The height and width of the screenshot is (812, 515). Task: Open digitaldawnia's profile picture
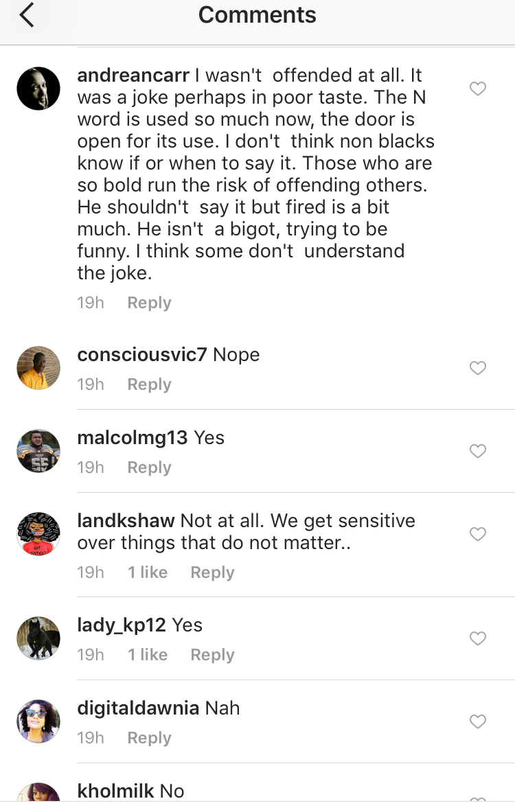38,721
